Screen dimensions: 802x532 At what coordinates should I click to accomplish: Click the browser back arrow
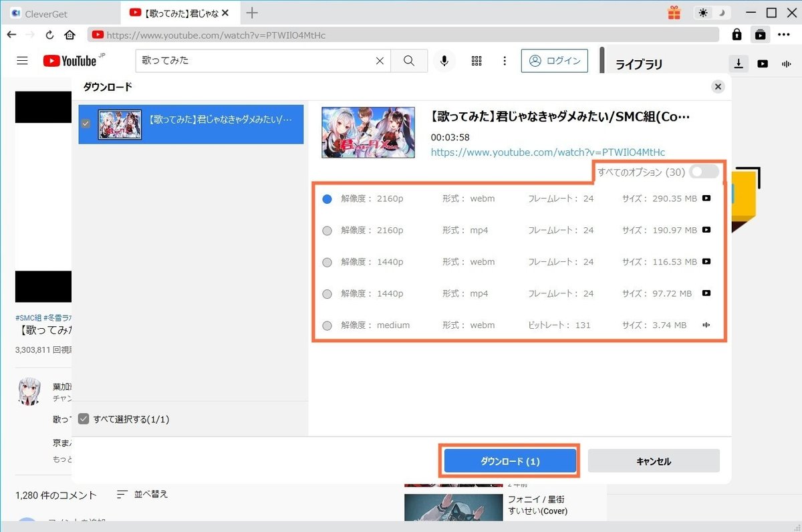coord(11,35)
